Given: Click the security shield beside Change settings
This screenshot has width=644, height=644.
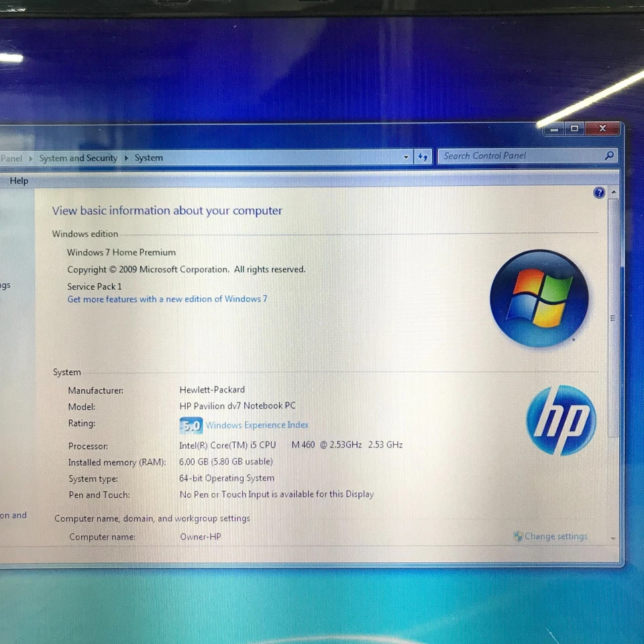Looking at the screenshot, I should (517, 536).
